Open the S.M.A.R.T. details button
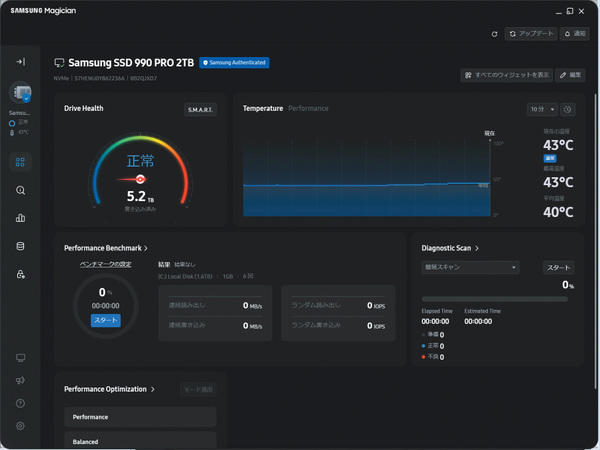The height and width of the screenshot is (450, 600). point(200,110)
